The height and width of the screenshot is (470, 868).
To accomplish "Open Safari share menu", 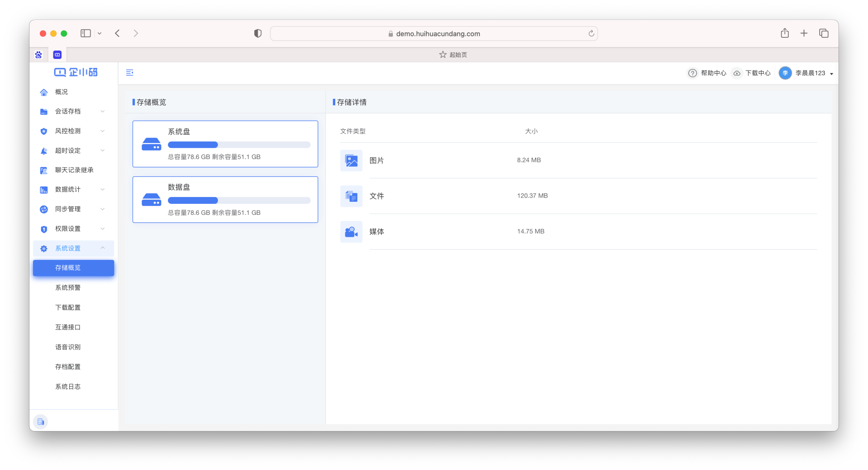I will [785, 33].
